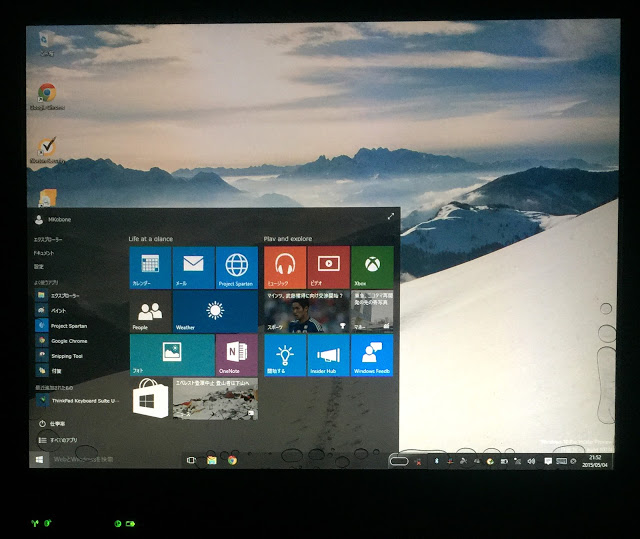Open the Weather tile
The image size is (640, 539).
(215, 312)
